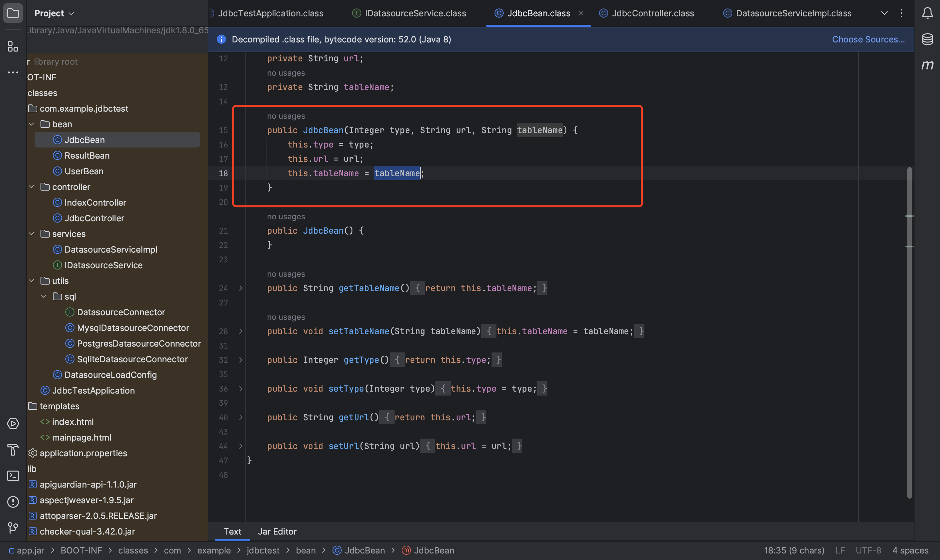
Task: Select ResultBean class in project tree
Action: [87, 155]
